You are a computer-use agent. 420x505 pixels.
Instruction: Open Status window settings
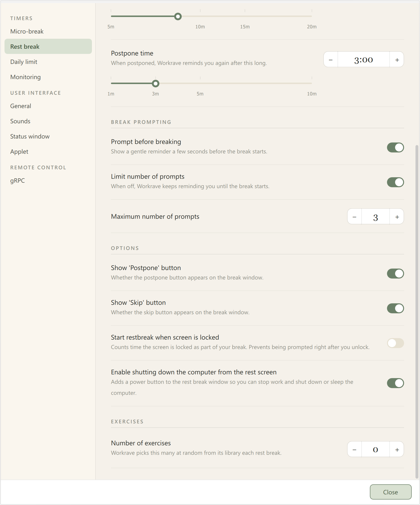tap(48, 136)
